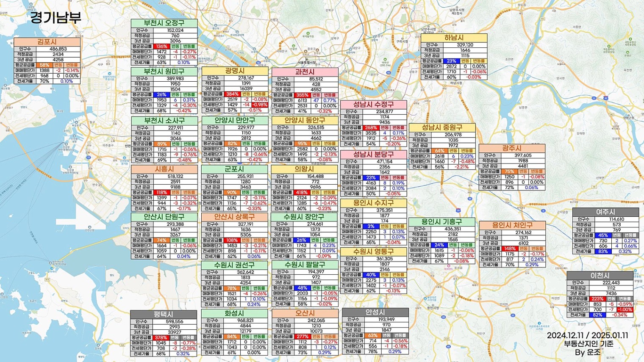Viewport: 644px width, 362px height.
Task: Select the 과천시 card header
Action: (305, 72)
